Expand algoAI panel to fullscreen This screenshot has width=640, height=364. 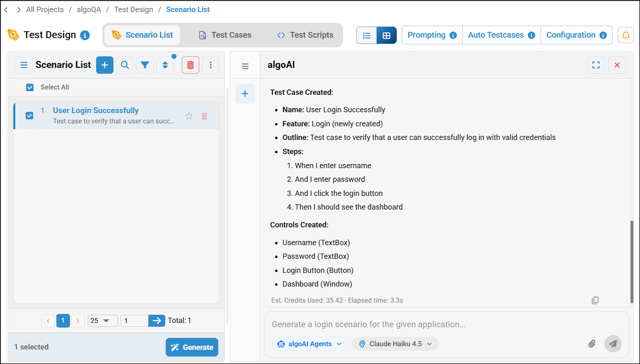[x=596, y=65]
